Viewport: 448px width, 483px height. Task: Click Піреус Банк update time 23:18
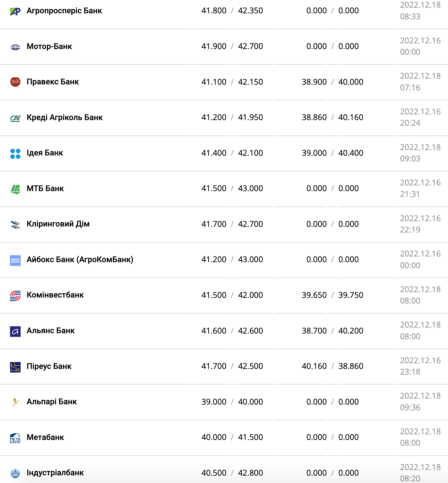tap(410, 372)
